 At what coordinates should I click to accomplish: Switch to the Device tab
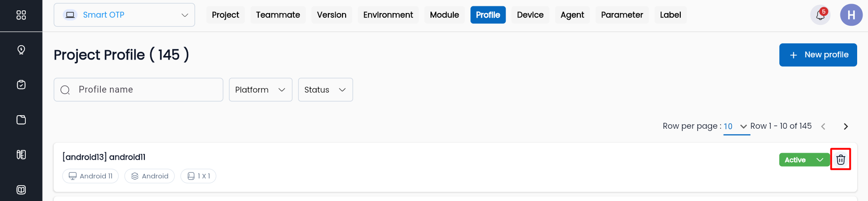530,15
